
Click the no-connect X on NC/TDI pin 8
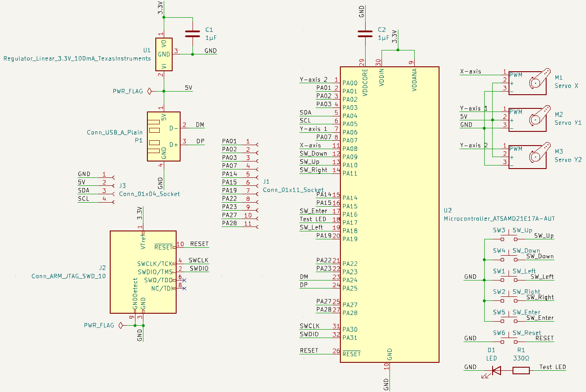pyautogui.click(x=184, y=288)
